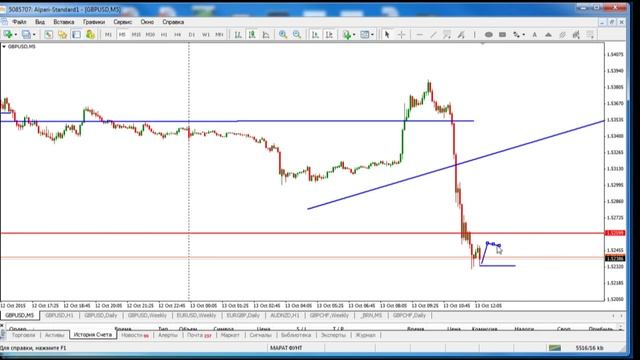The width and height of the screenshot is (640, 360).
Task: Switch chart to bar chart style
Action: [238, 35]
